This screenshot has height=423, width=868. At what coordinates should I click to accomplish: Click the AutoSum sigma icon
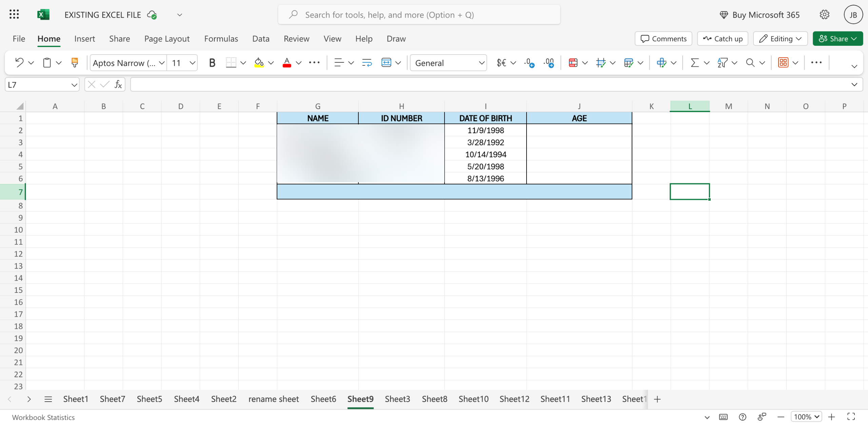coord(694,63)
